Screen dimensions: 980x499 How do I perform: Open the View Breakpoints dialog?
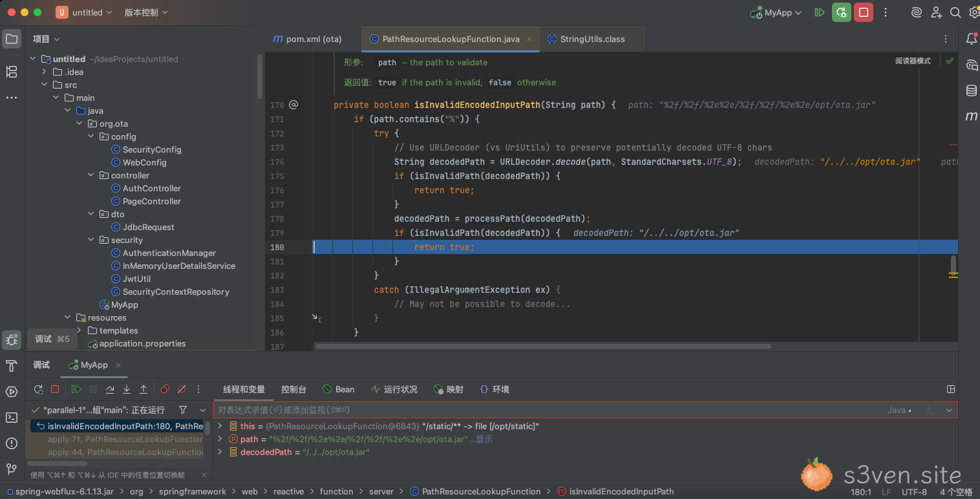click(165, 389)
